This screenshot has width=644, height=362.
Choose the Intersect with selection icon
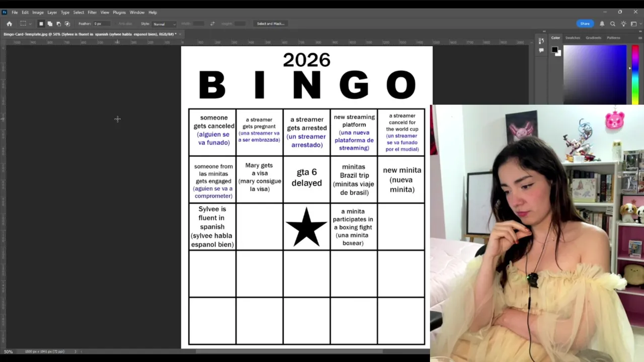[67, 24]
